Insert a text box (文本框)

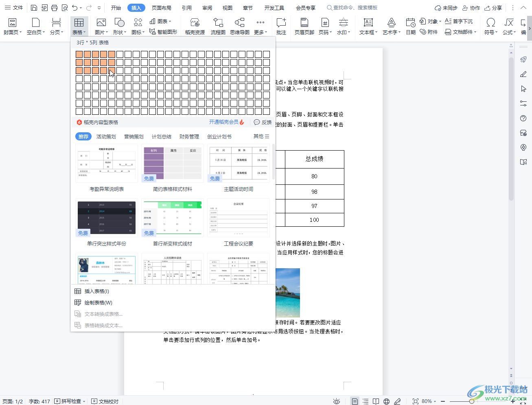[x=368, y=26]
